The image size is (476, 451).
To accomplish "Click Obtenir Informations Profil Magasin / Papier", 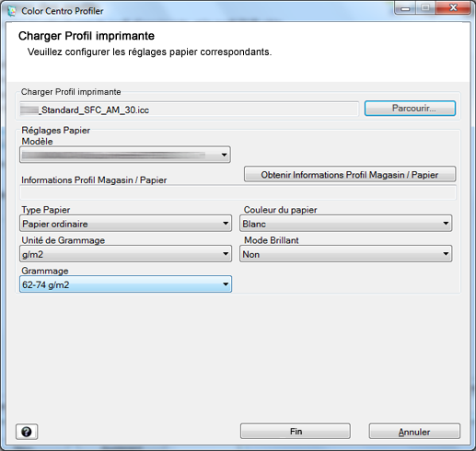I will click(350, 175).
